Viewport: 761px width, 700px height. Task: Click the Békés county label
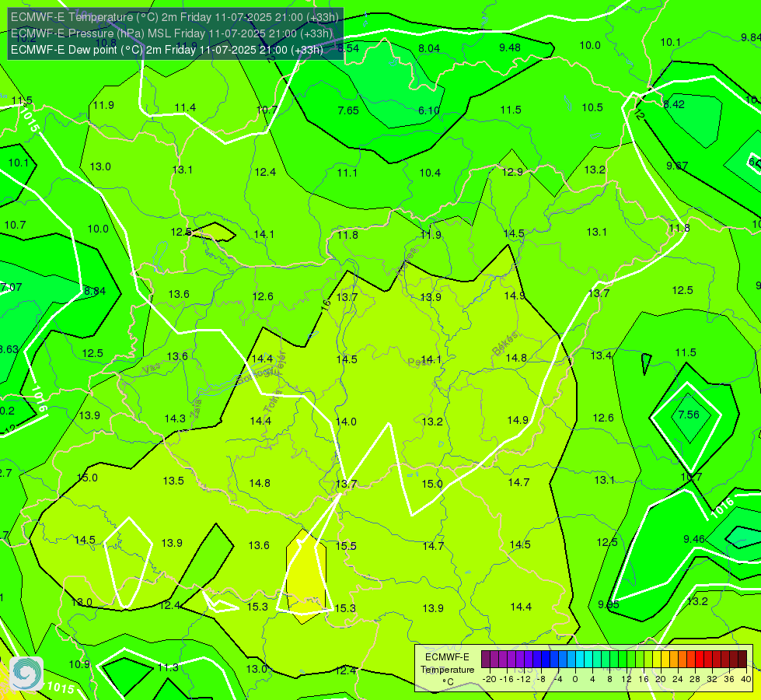(504, 343)
